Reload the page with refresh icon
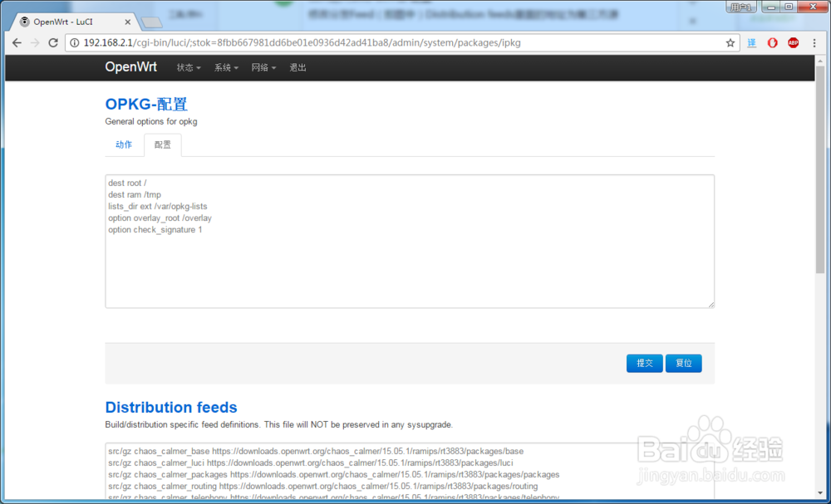Image resolution: width=831 pixels, height=504 pixels. coord(53,43)
